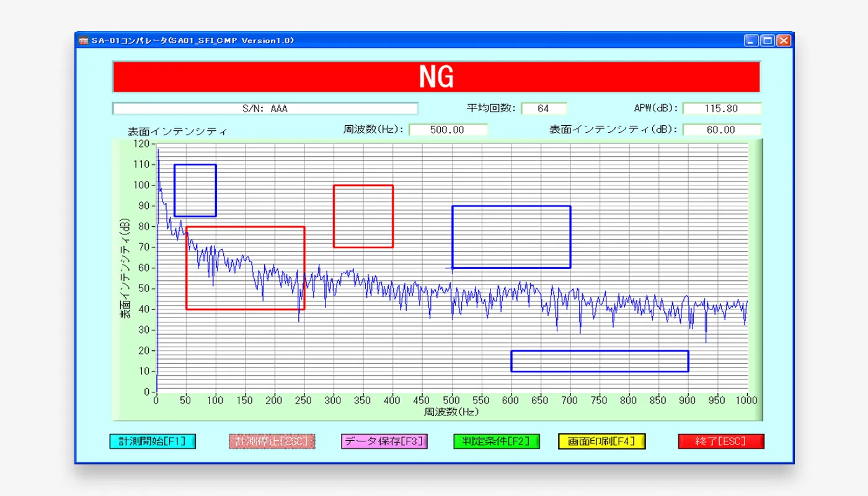Print the screen using 画面印刷[F4]
This screenshot has width=868, height=496.
tap(601, 441)
